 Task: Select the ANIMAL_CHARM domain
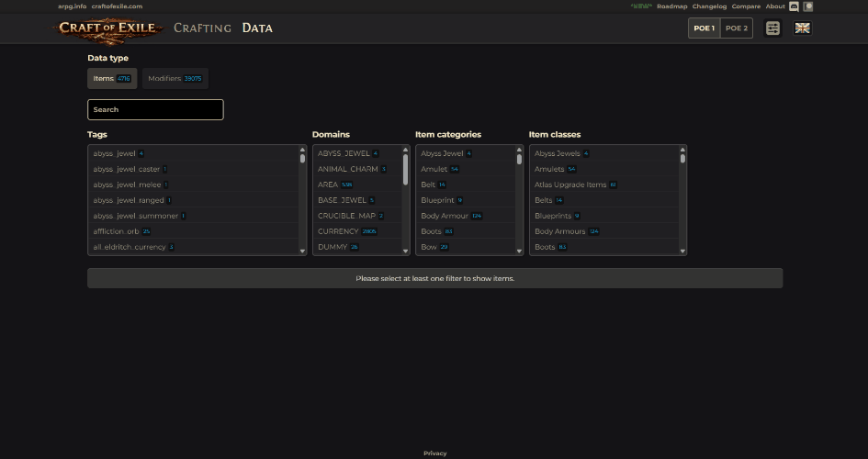pos(357,169)
